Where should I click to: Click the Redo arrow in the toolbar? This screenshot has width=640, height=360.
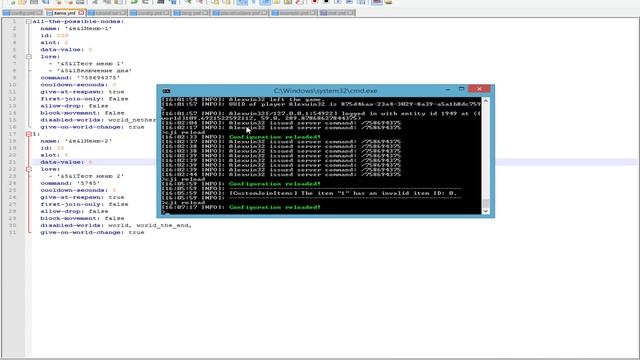point(145,2)
